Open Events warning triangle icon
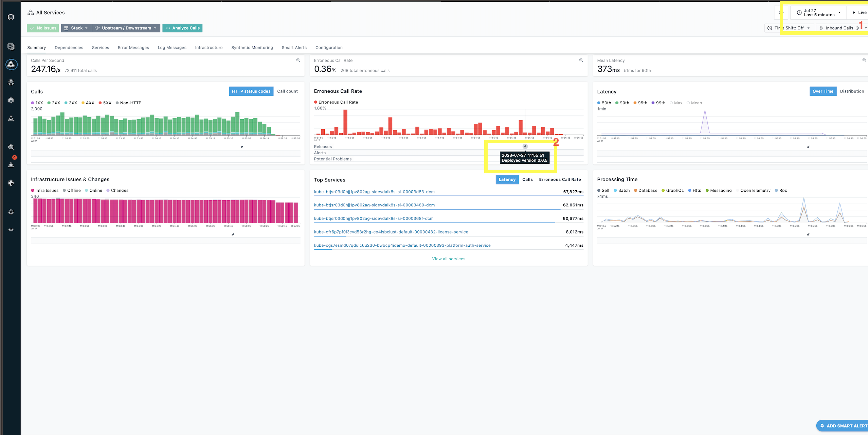 coord(11,165)
